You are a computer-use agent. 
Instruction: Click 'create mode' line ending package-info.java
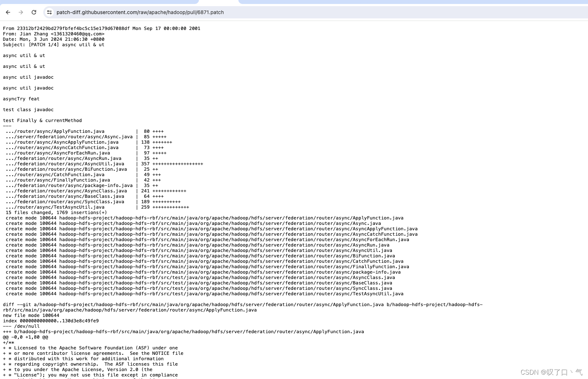pos(203,272)
